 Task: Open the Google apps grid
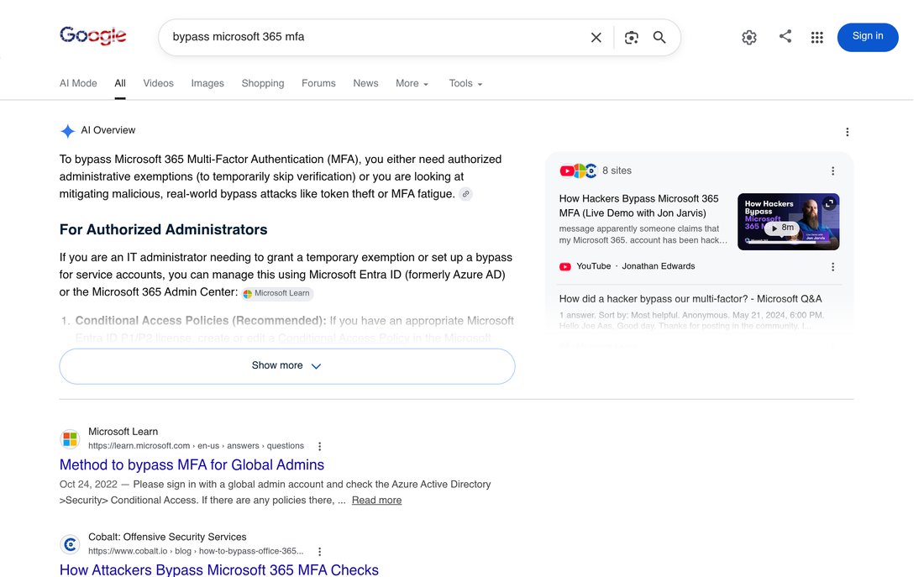tap(816, 37)
